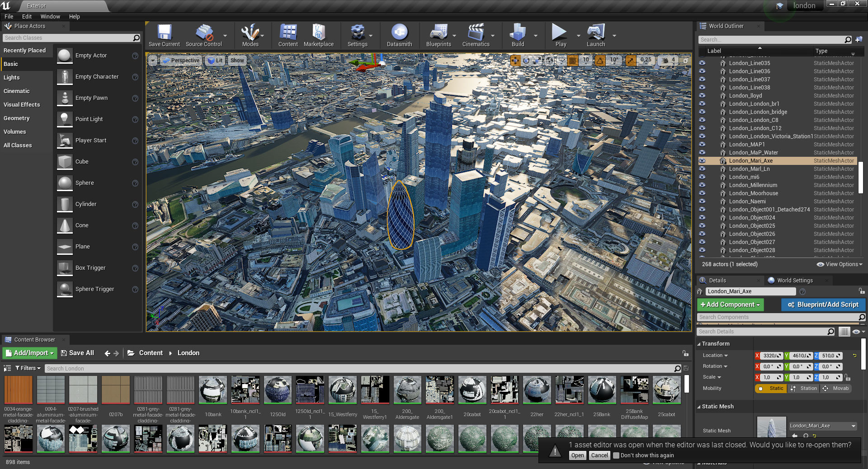Click Cancel in the asset editor prompt
The height and width of the screenshot is (469, 868).
coord(599,455)
